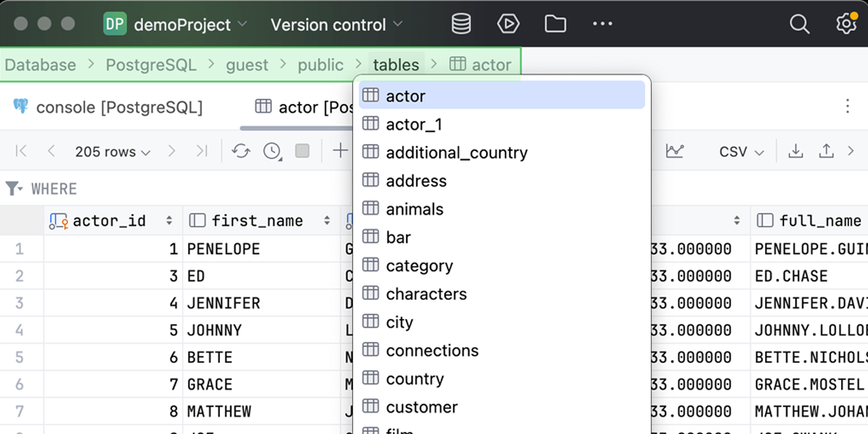The image size is (868, 434).
Task: Select animals in the tables popup
Action: [x=502, y=209]
